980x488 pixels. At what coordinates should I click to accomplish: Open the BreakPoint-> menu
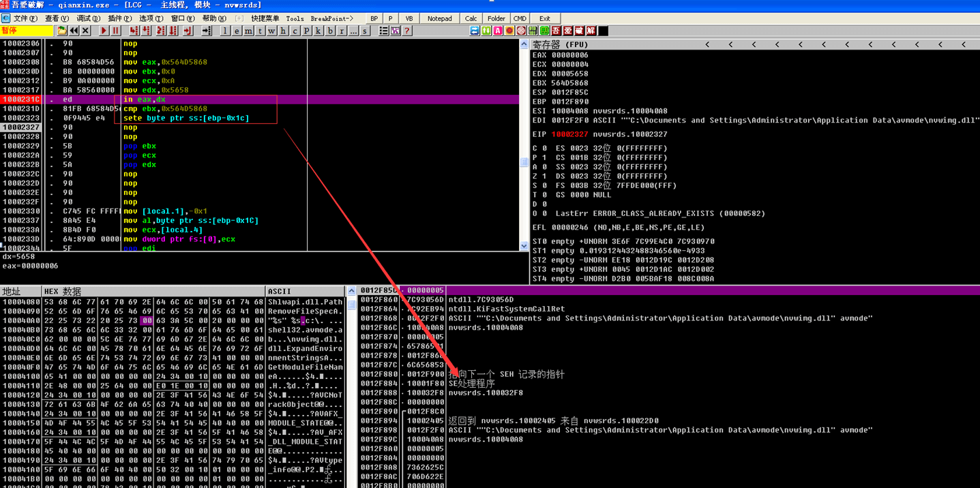point(332,18)
